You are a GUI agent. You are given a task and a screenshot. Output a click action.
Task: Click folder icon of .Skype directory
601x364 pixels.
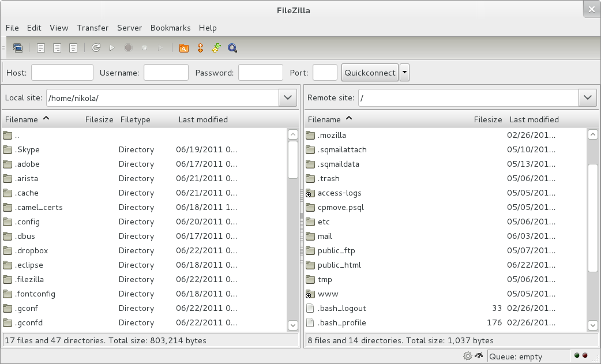point(7,149)
